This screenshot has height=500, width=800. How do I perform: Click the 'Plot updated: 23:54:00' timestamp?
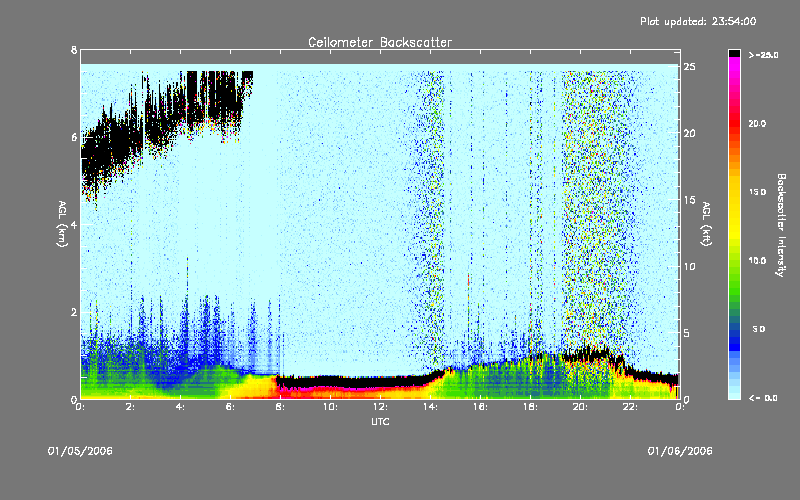pos(698,21)
